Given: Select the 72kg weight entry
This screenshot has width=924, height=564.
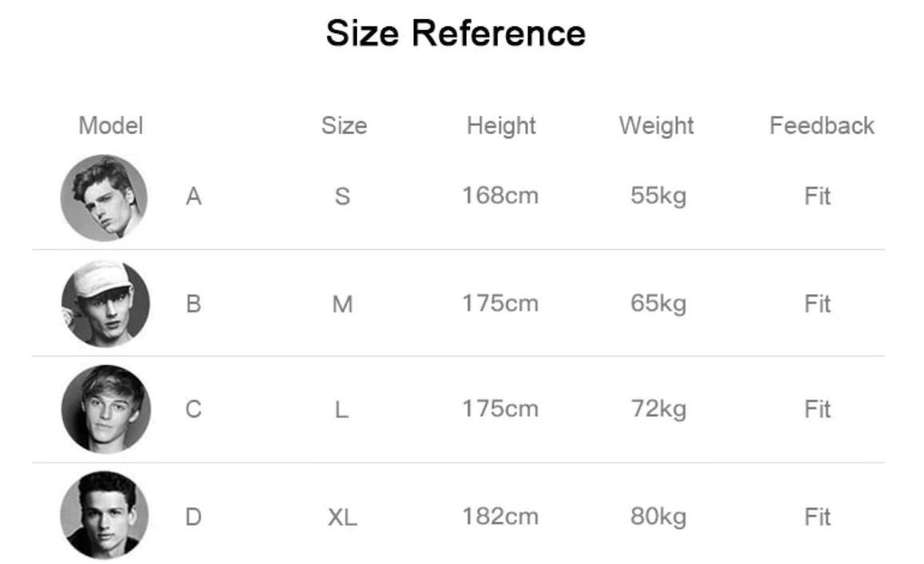Looking at the screenshot, I should [658, 409].
